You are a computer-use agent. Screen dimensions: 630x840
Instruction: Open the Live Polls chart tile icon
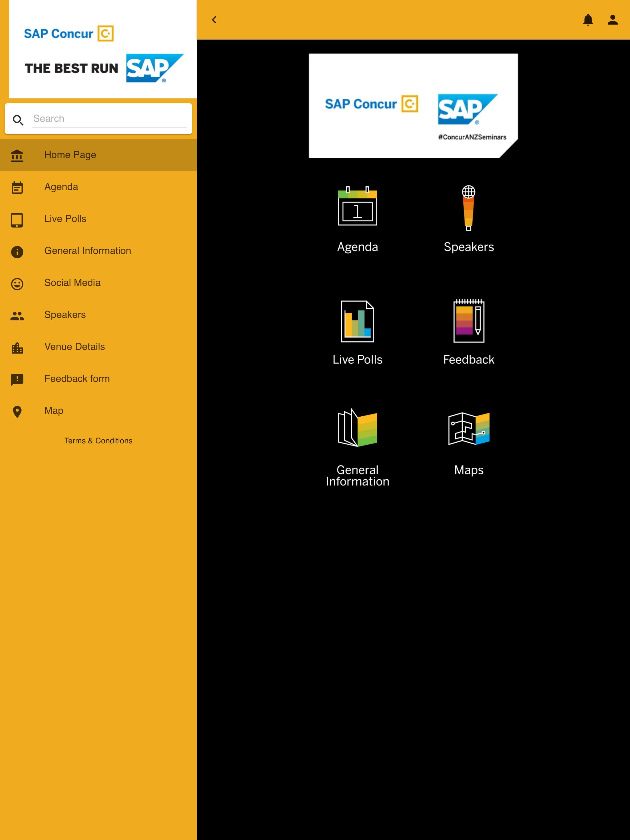[x=357, y=321]
